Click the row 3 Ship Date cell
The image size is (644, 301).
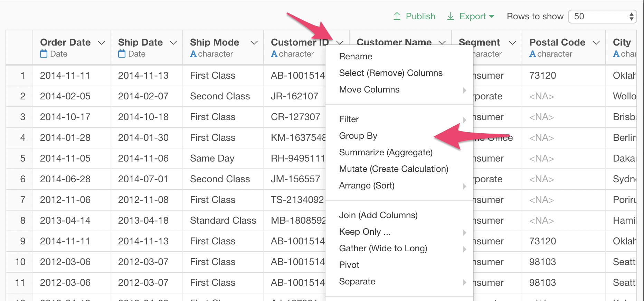click(143, 117)
